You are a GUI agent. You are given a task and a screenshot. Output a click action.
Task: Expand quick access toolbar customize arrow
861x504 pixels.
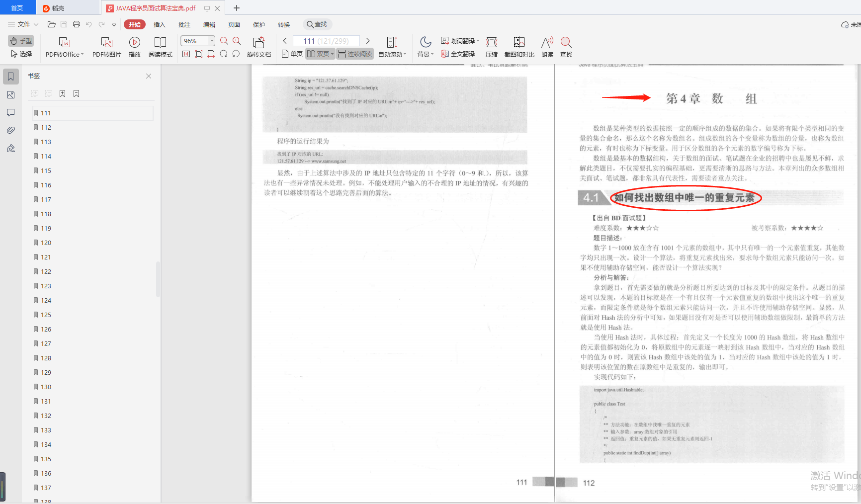point(114,24)
